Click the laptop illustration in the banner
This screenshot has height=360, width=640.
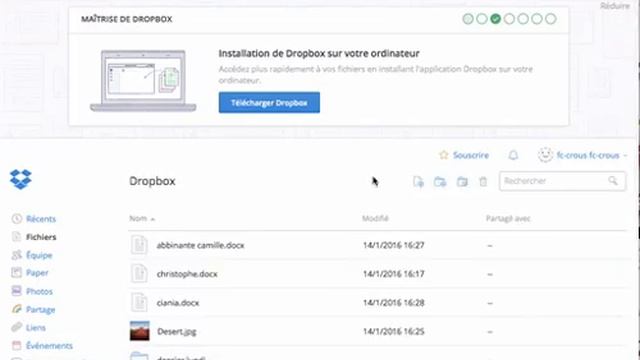143,80
